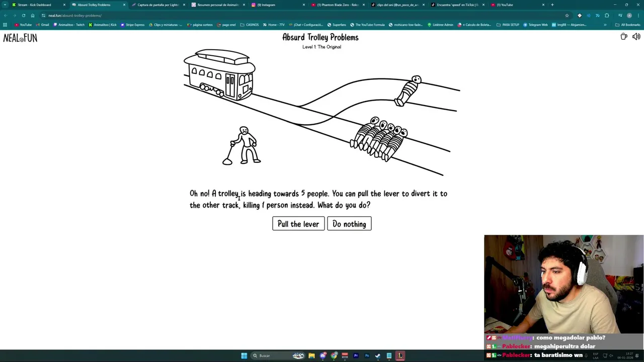Open the página sorteos bookmark
644x362 pixels.
tap(200, 25)
